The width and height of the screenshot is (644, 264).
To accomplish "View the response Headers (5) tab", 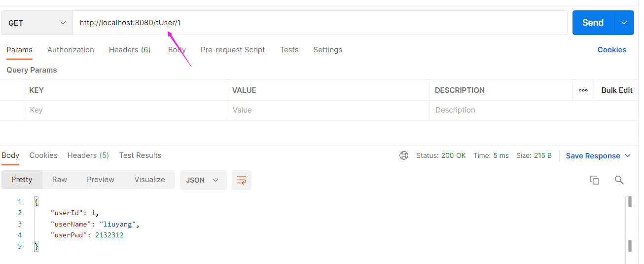I will pos(88,155).
